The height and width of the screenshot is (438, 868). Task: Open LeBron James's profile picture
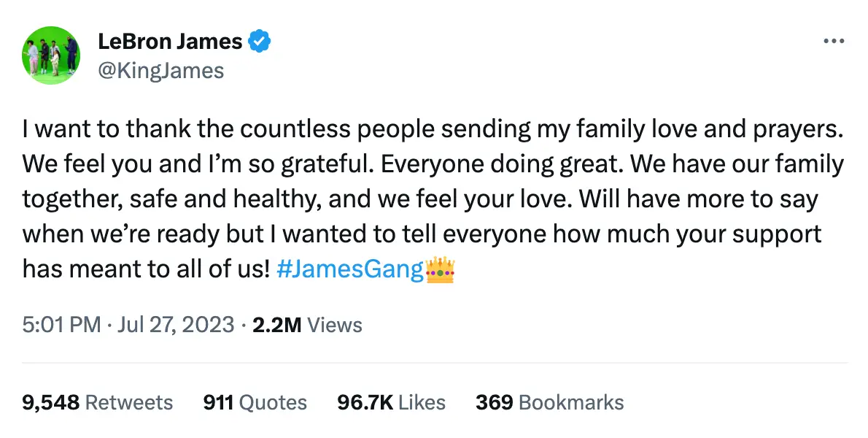coord(51,55)
